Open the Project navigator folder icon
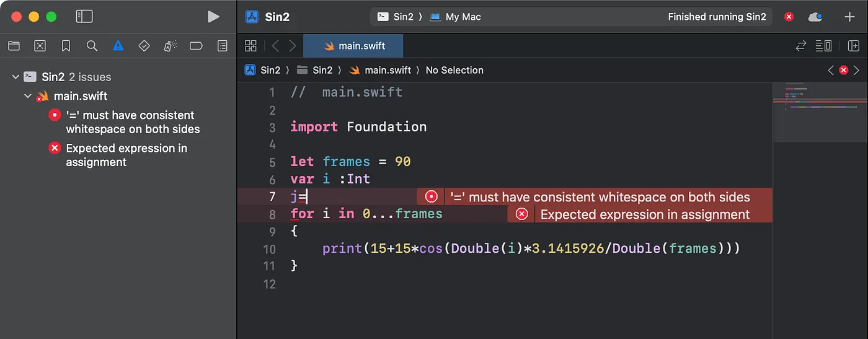The image size is (868, 339). tap(14, 46)
